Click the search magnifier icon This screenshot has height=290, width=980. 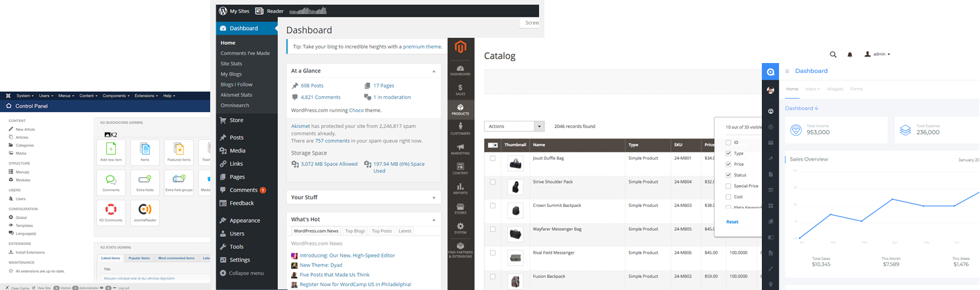click(x=833, y=54)
